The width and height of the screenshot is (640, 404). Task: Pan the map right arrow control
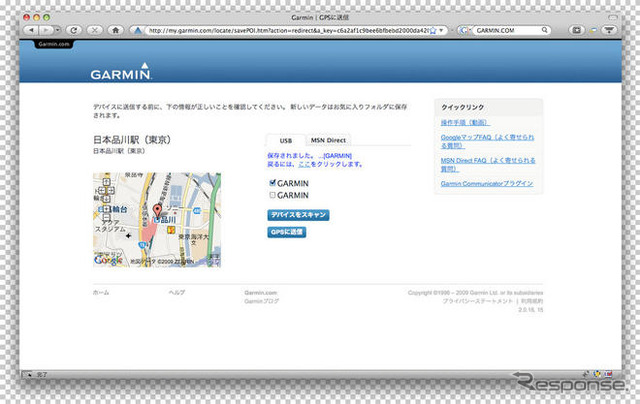pos(111,190)
